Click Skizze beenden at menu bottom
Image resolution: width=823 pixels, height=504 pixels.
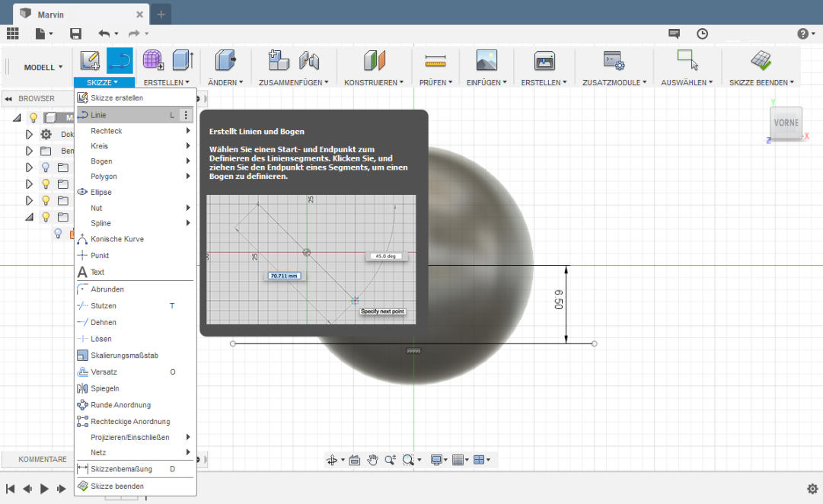(x=134, y=486)
